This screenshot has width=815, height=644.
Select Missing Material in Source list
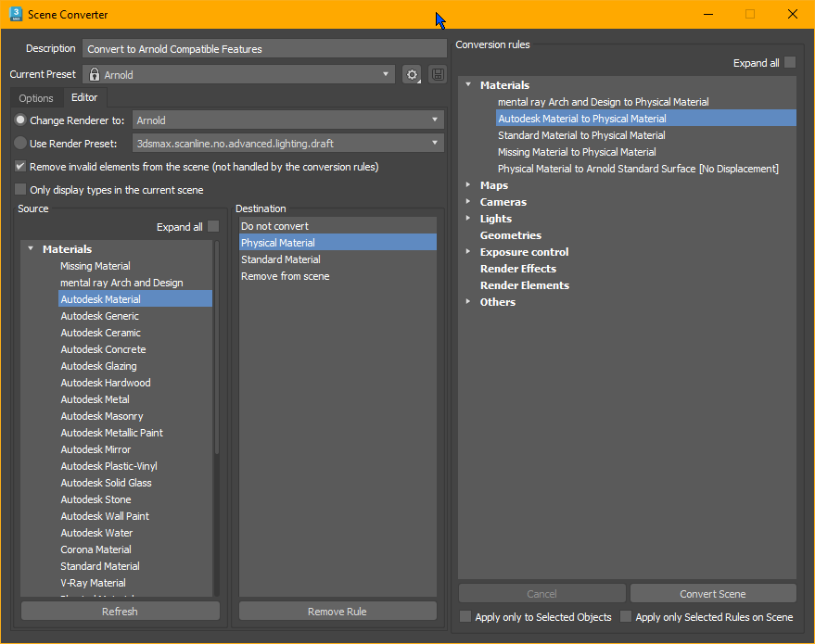coord(135,266)
